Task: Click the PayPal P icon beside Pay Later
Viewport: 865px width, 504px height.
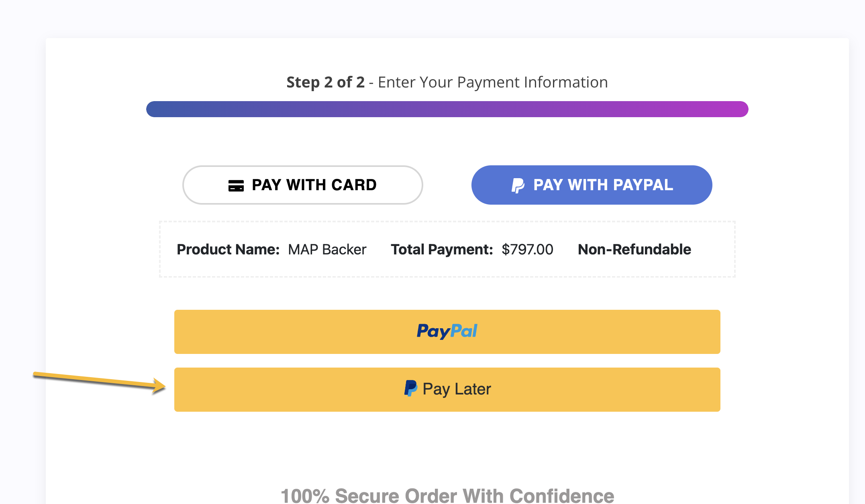Action: click(x=410, y=388)
